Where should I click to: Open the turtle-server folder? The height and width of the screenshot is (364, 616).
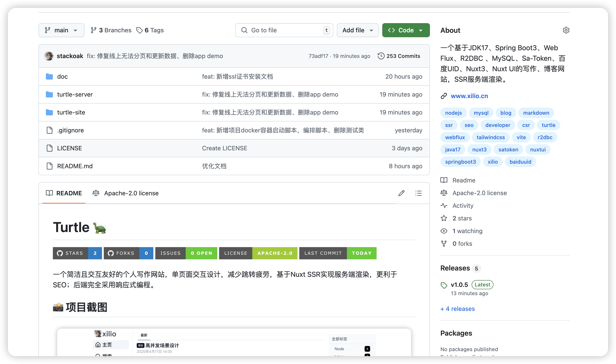pyautogui.click(x=75, y=94)
